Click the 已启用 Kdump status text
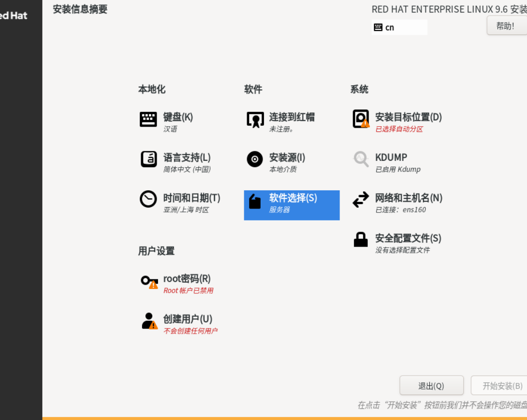This screenshot has height=420, width=527. click(398, 170)
